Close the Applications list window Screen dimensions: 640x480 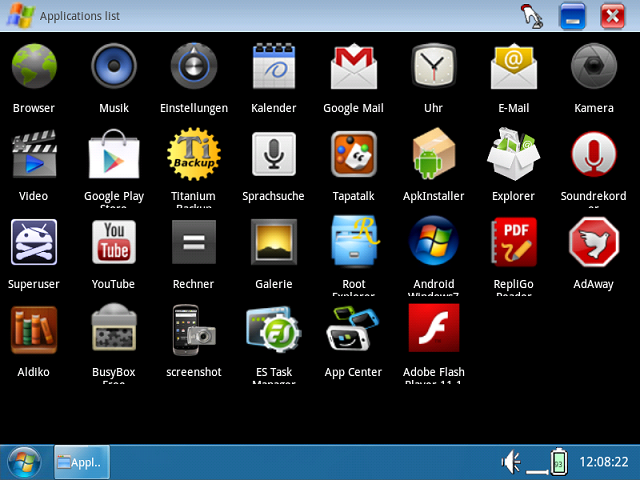pos(612,16)
